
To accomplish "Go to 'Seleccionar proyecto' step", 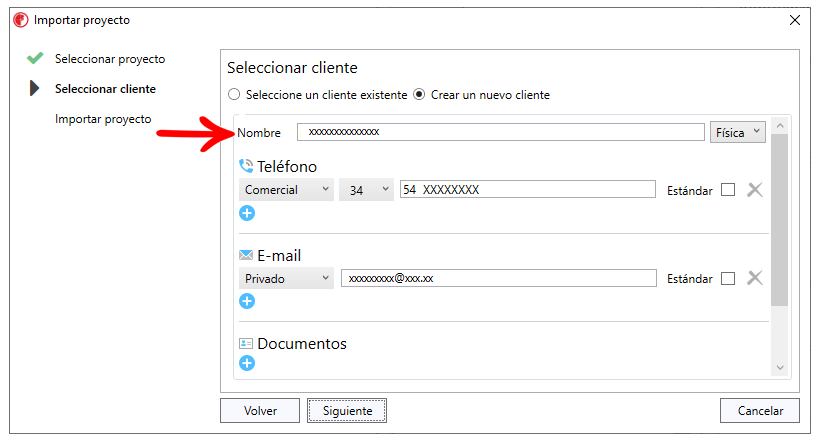I will tap(110, 59).
